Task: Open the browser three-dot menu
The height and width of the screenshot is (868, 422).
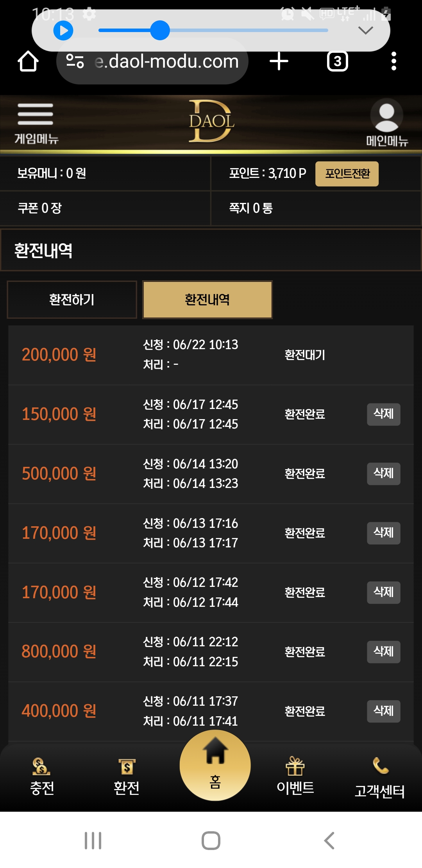Action: 394,61
